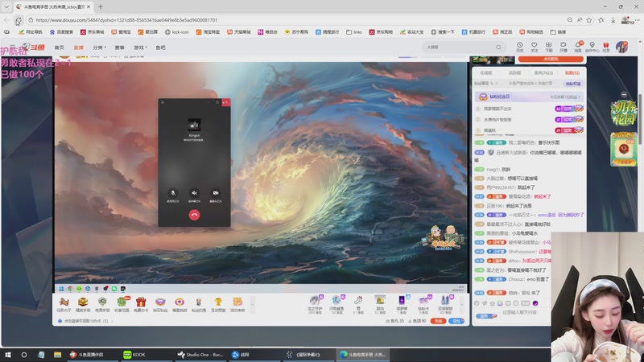Screen dimensions: 644x362
Task: Open 任务大厅 task hall icon
Action: coord(64,305)
